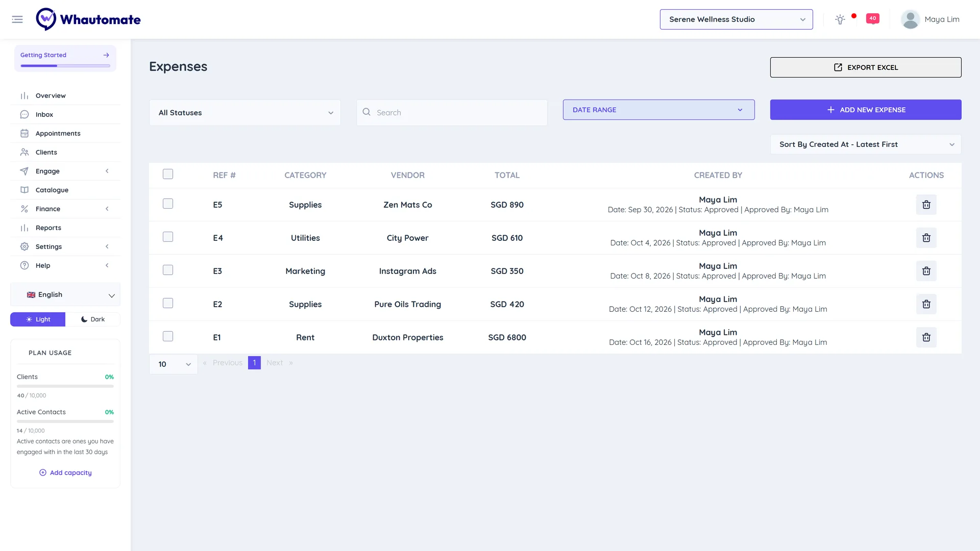Click the Export Excel button

[865, 67]
